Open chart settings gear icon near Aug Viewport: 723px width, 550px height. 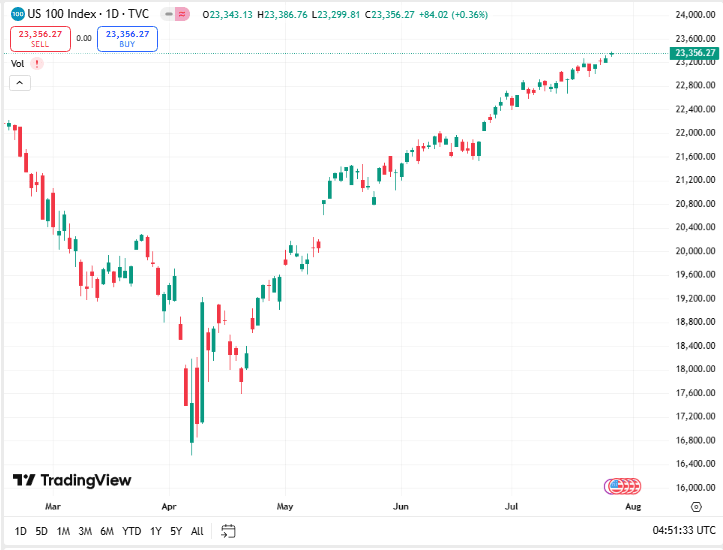point(696,507)
